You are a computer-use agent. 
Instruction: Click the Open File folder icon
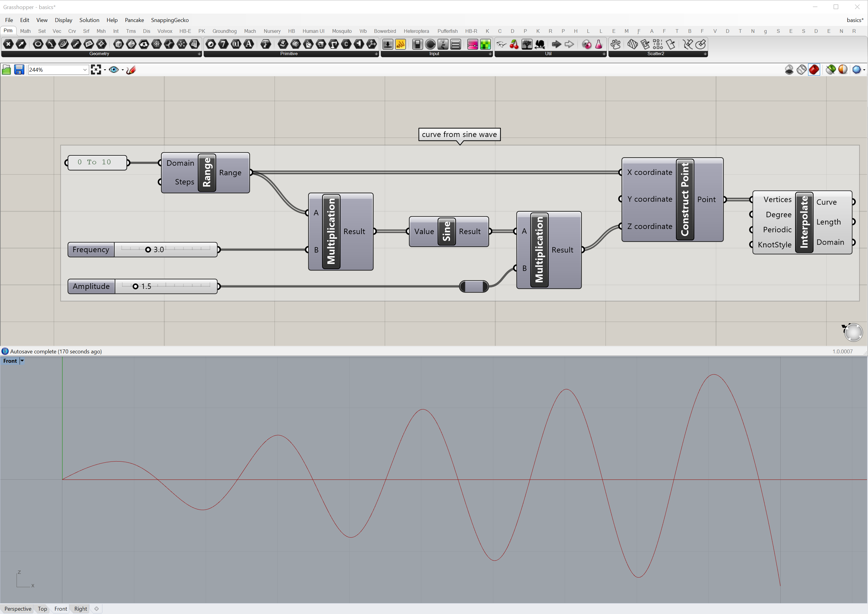[x=6, y=70]
